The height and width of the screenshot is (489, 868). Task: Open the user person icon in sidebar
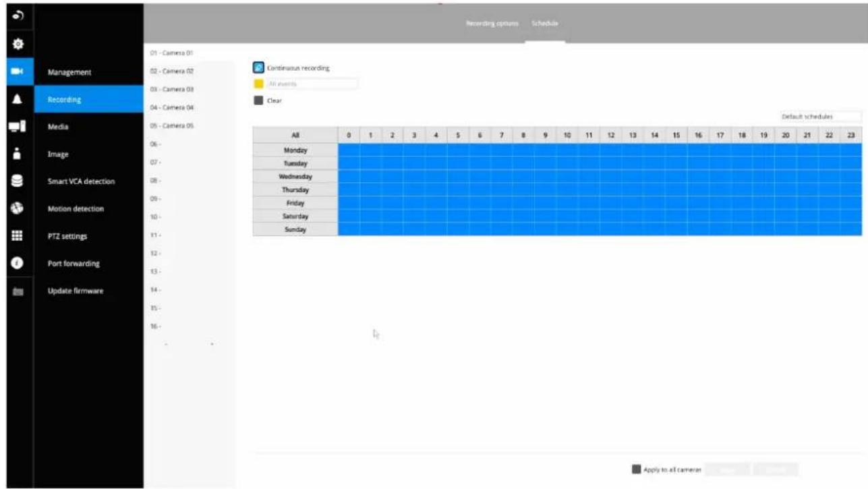tap(16, 154)
